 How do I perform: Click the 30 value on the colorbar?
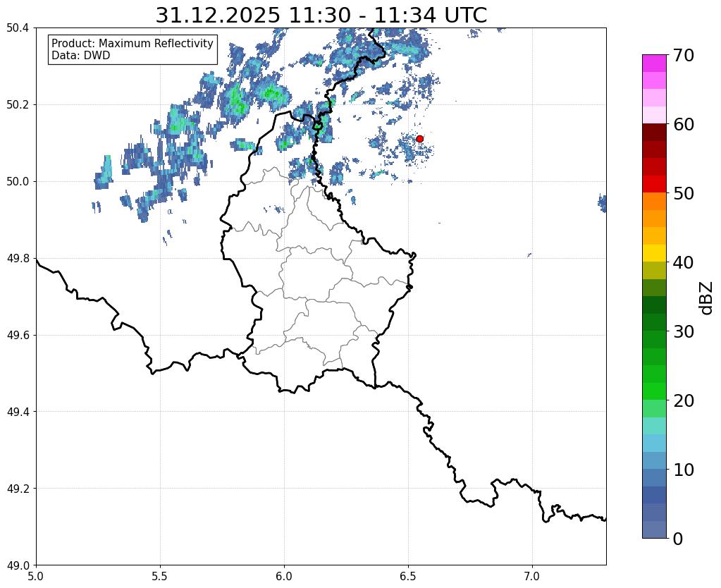click(683, 331)
